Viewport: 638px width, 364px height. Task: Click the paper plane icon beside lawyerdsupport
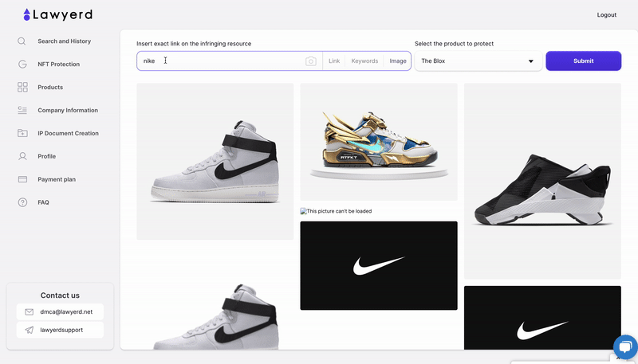[x=29, y=330]
